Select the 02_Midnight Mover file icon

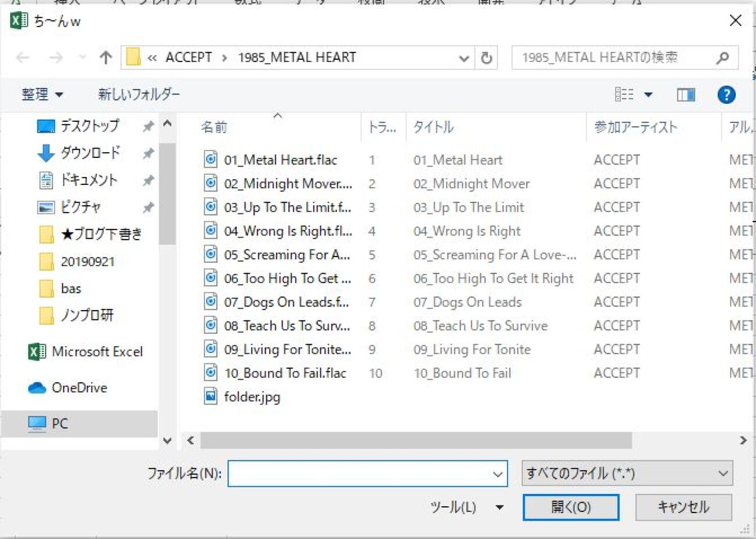coord(211,183)
